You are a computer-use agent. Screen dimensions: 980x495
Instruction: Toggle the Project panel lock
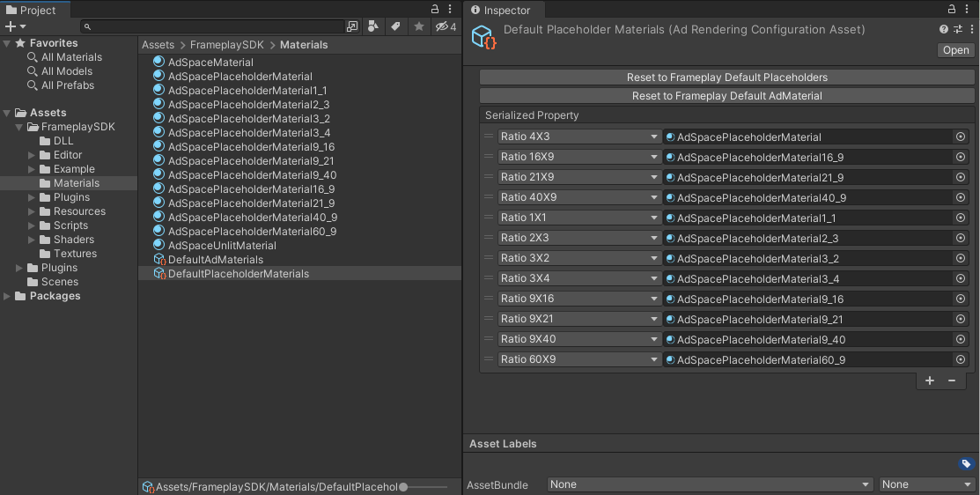435,10
